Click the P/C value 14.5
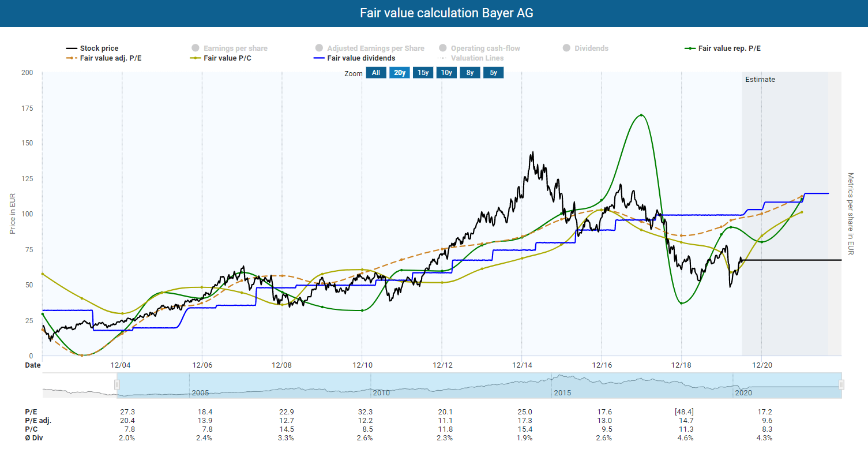 pyautogui.click(x=286, y=429)
